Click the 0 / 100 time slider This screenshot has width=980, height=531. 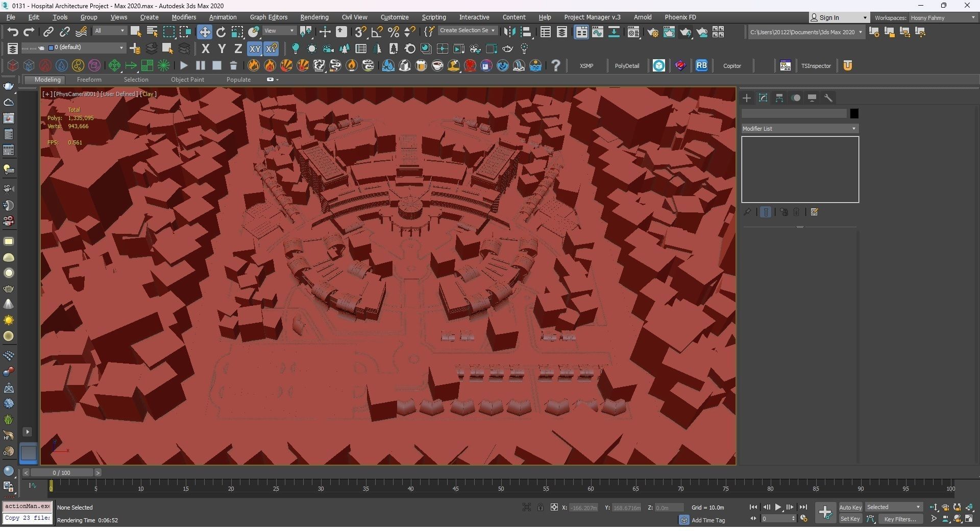pos(62,473)
